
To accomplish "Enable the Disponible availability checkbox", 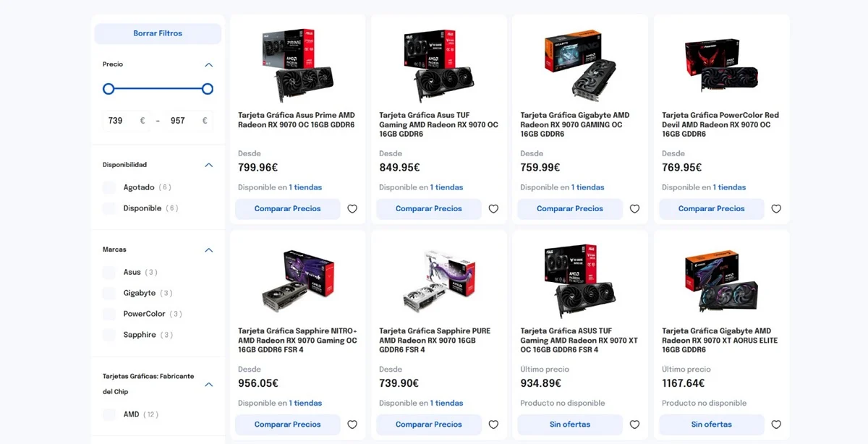I will (109, 208).
